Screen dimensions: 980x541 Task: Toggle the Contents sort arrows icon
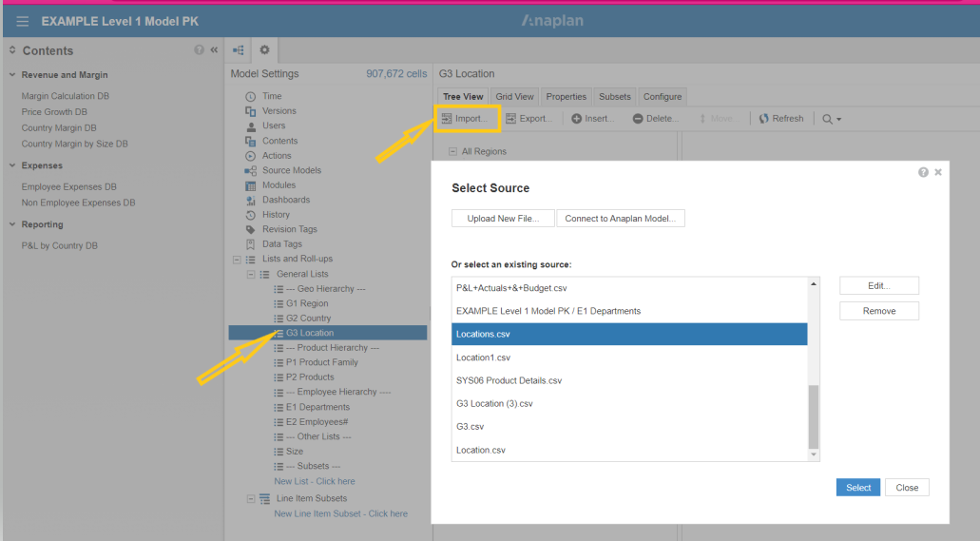[x=11, y=49]
